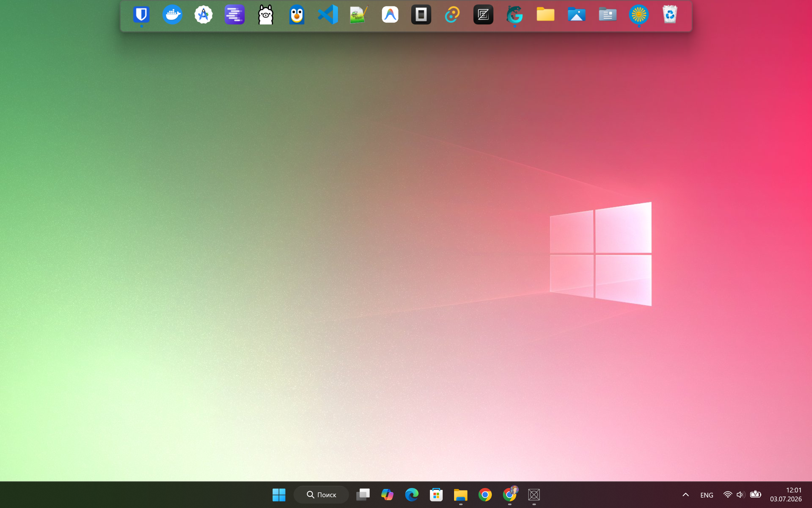The width and height of the screenshot is (812, 508).
Task: Open the crossed-square app on taskbar
Action: (x=534, y=495)
